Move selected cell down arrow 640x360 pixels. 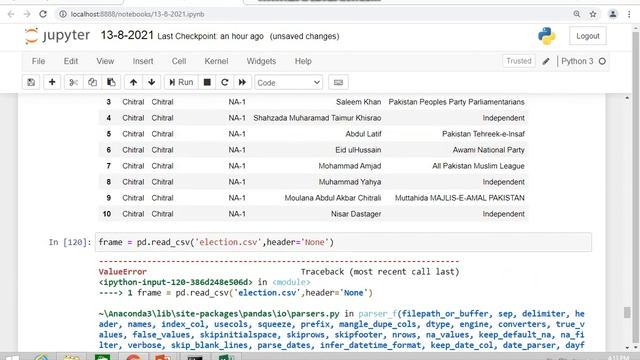151,82
